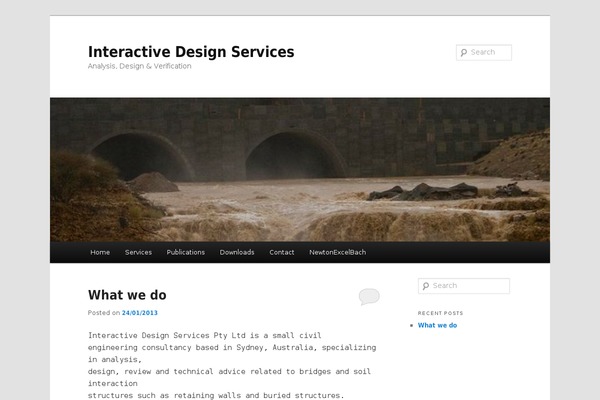
Task: Click the line starting 'Interactive Design Services Pty Ltd'
Action: tap(204, 335)
